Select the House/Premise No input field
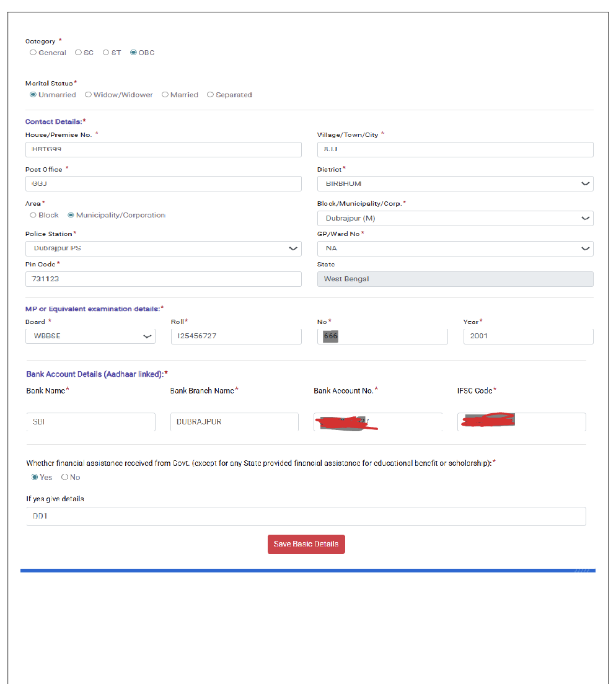 pos(163,149)
